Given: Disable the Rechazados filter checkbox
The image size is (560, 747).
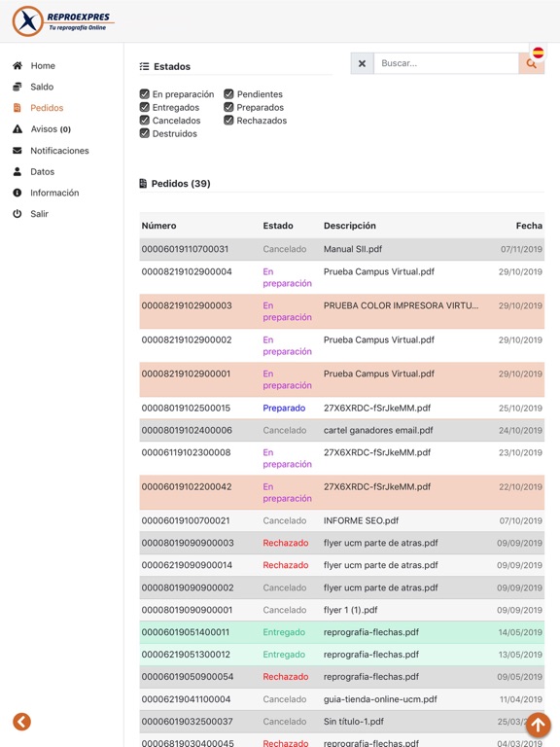Looking at the screenshot, I should [x=228, y=120].
